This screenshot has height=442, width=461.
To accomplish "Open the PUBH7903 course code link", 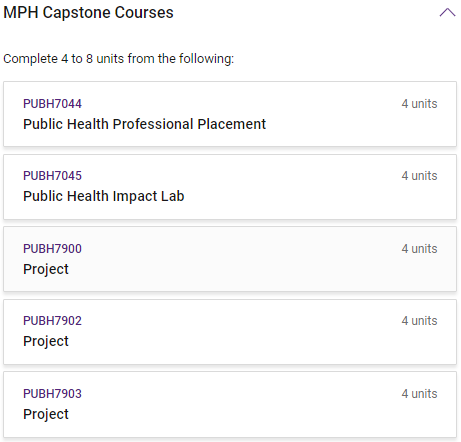I will point(52,394).
